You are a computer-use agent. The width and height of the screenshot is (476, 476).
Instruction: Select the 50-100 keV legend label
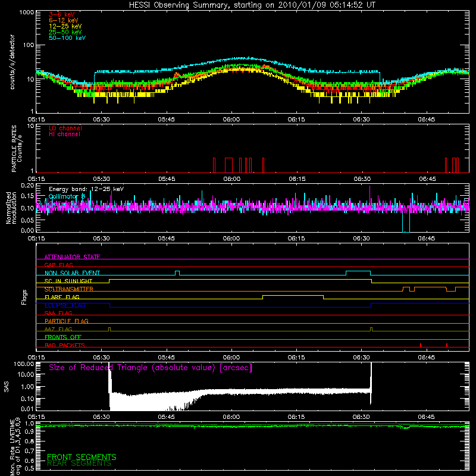point(67,38)
